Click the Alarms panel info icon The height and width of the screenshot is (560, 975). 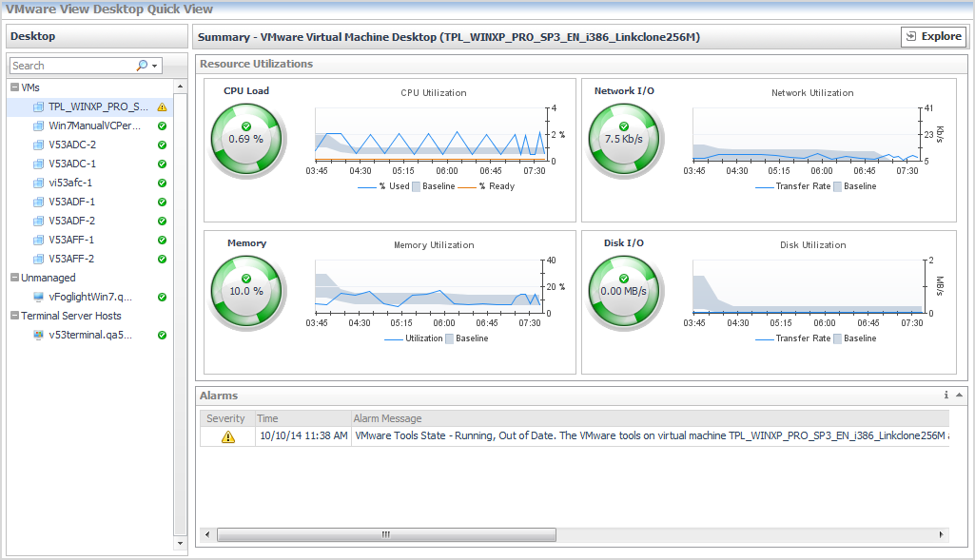[946, 395]
